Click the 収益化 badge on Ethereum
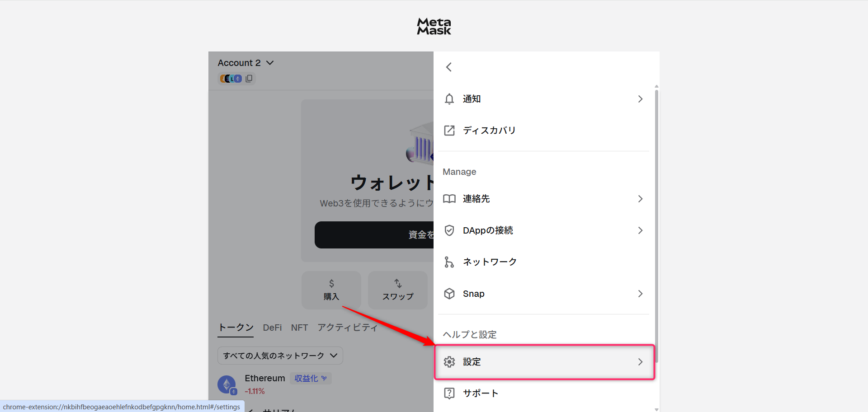This screenshot has width=868, height=412. [310, 378]
